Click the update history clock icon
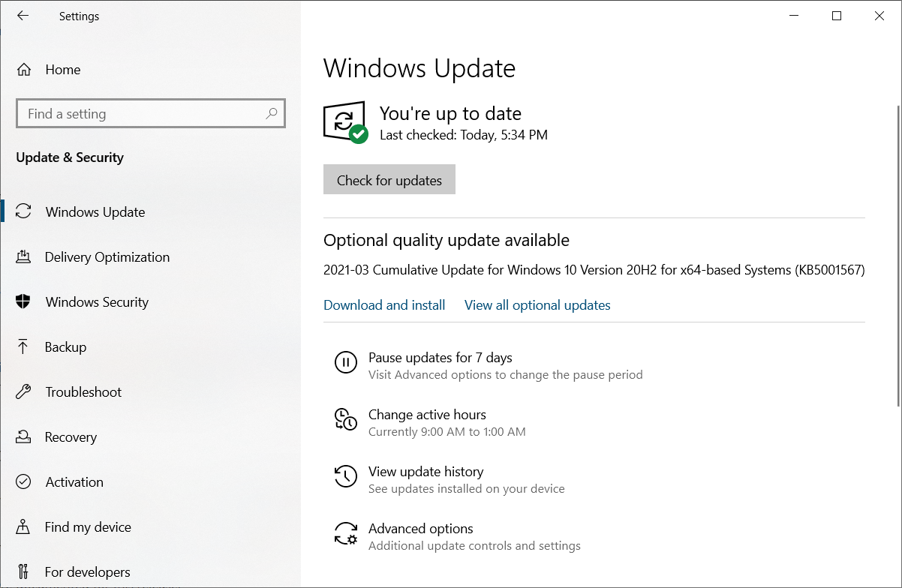This screenshot has width=902, height=588. coord(345,476)
